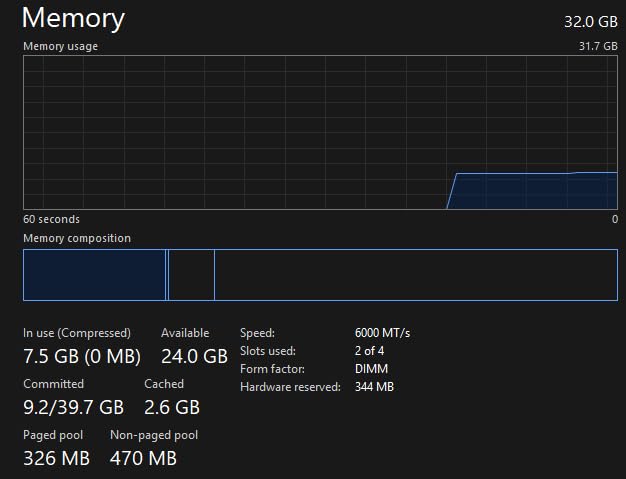Screen dimensions: 626x479
Task: Click the 31.7 GB graph maximum label
Action: [598, 46]
